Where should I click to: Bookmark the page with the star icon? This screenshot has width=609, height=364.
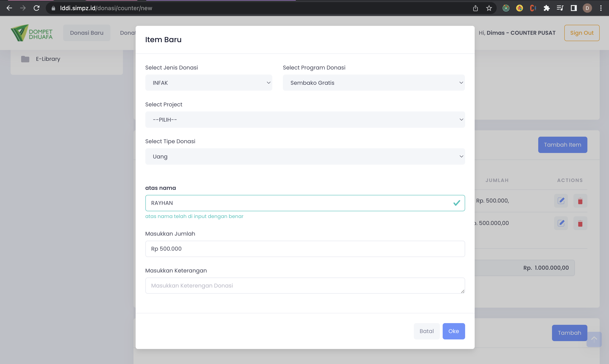[x=489, y=8]
